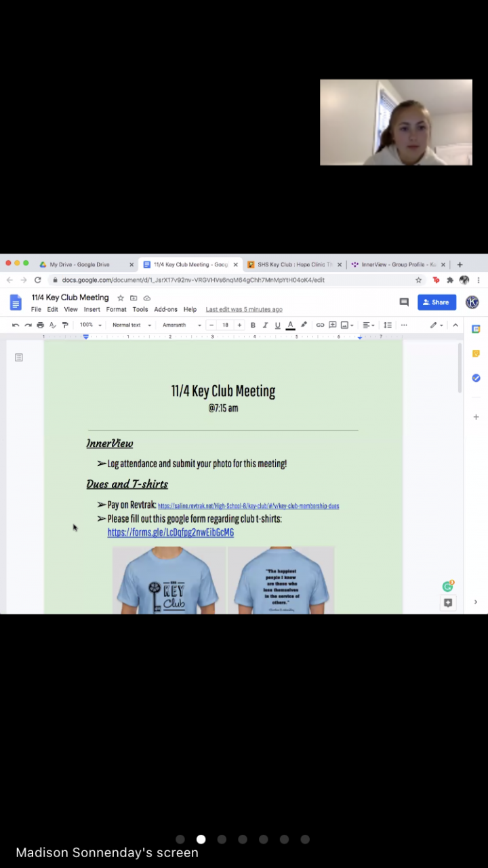This screenshot has width=488, height=868.
Task: Click the insert link icon
Action: tap(320, 325)
